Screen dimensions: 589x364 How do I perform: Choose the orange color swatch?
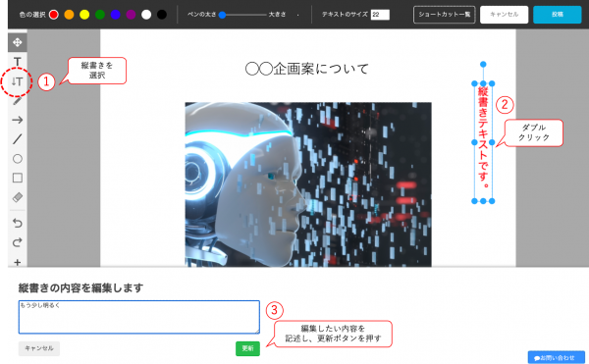pyautogui.click(x=69, y=15)
